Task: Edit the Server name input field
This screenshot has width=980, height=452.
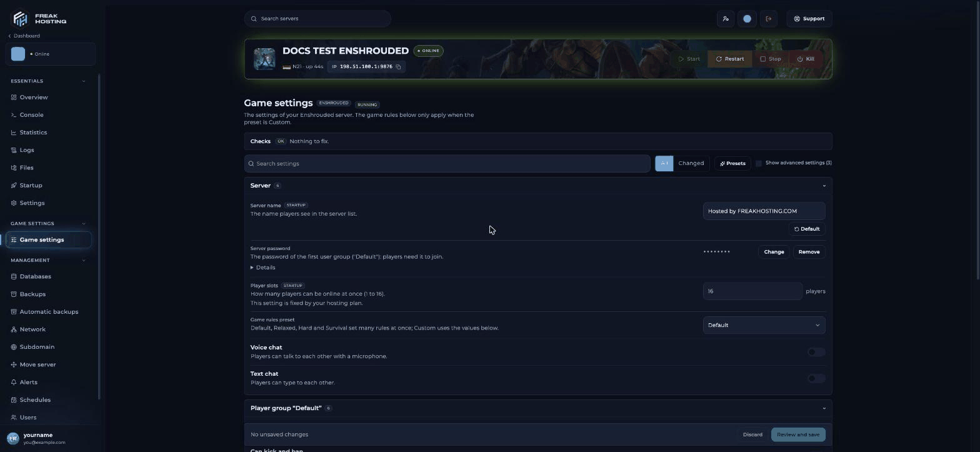Action: 764,211
